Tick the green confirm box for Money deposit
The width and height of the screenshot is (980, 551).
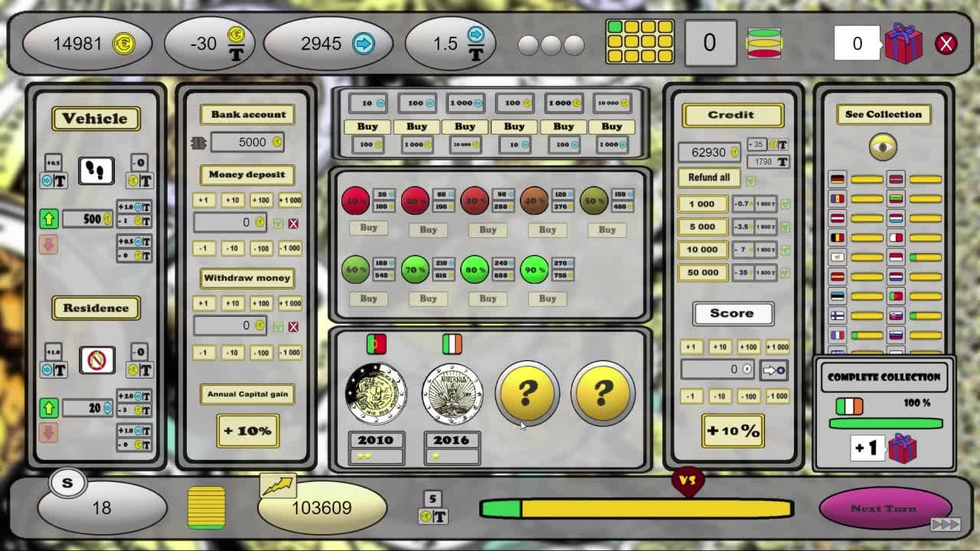[x=278, y=223]
